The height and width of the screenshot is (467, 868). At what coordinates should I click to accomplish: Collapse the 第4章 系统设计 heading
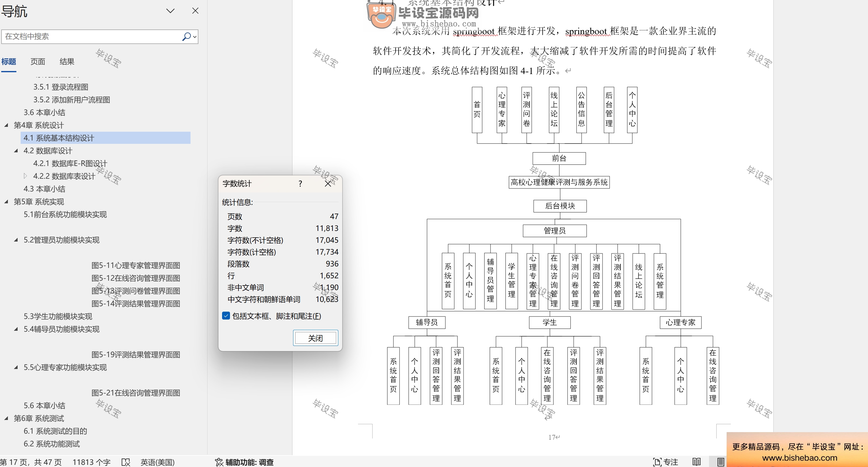6,125
